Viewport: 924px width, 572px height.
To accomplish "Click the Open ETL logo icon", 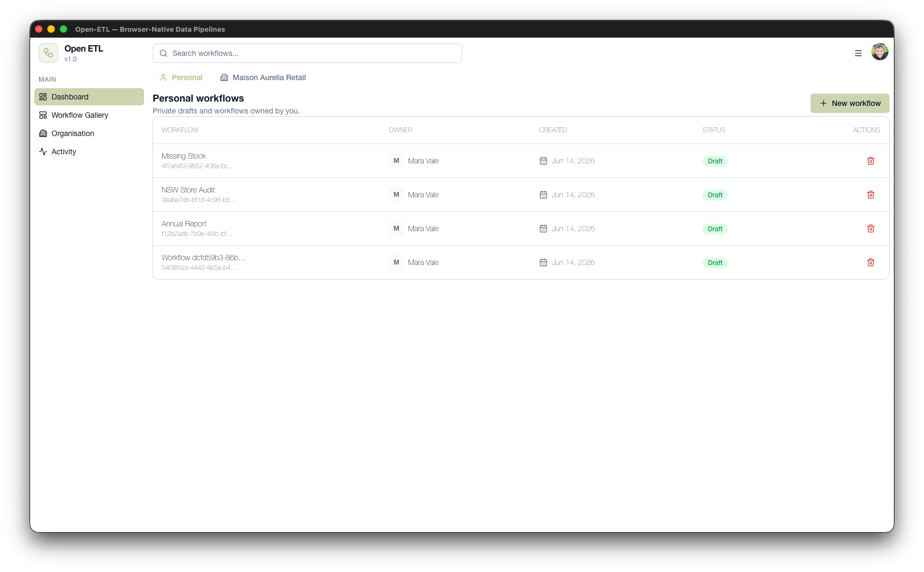I will pyautogui.click(x=48, y=53).
